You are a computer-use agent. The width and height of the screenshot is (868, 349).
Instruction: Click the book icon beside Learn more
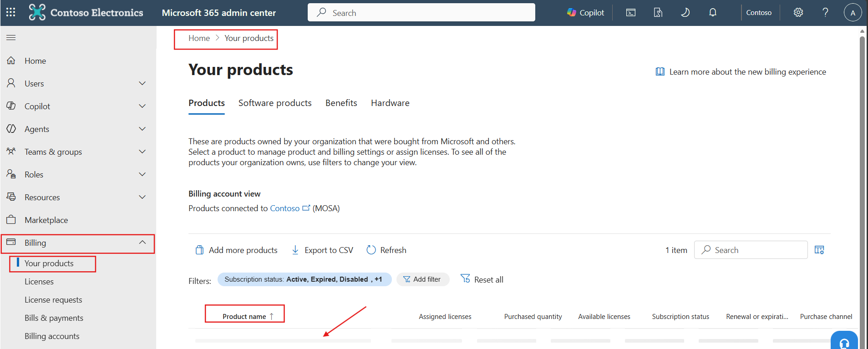coord(660,71)
